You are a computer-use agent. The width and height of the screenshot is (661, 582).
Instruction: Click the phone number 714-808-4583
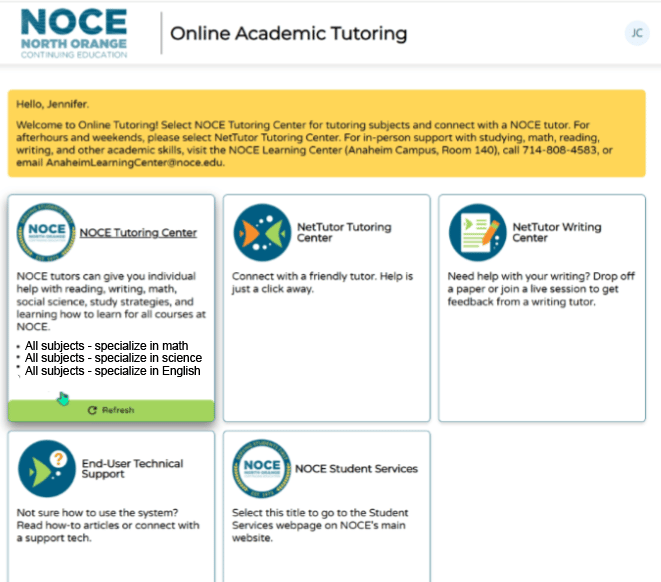(559, 150)
